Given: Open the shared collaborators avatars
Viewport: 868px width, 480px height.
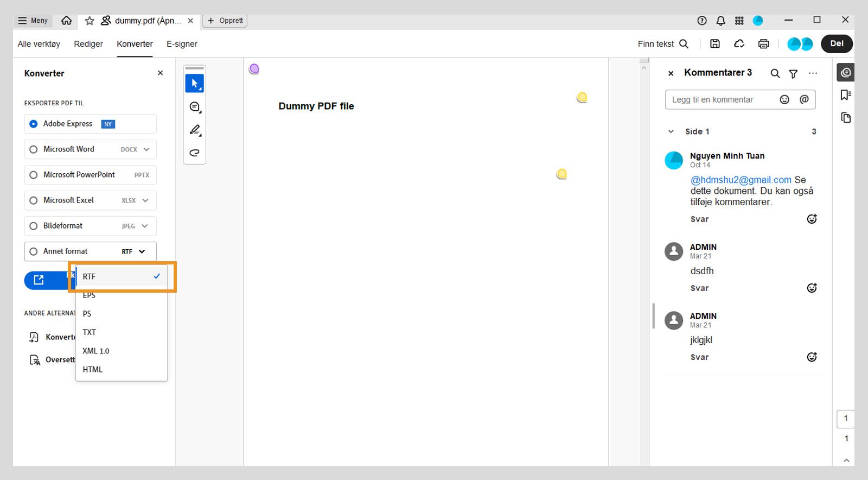Looking at the screenshot, I should point(800,44).
